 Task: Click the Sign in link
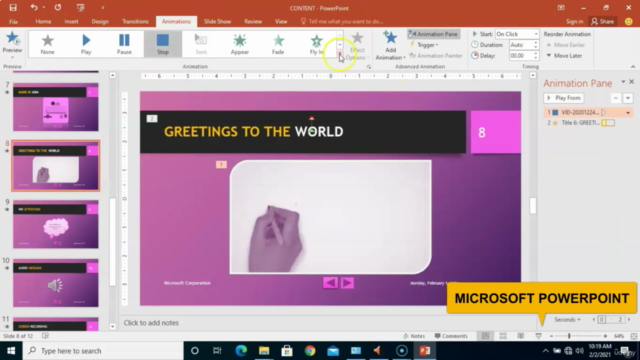[574, 22]
